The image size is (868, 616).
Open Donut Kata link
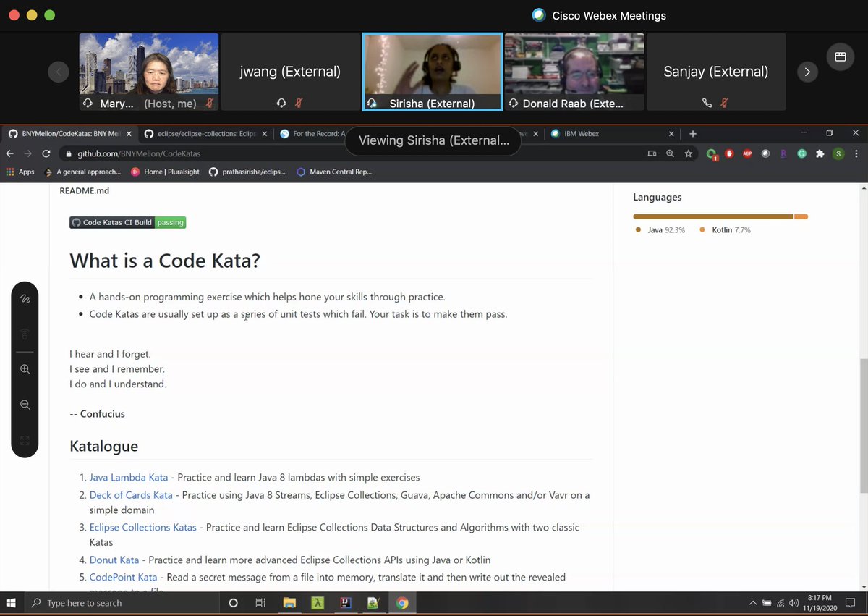click(114, 560)
